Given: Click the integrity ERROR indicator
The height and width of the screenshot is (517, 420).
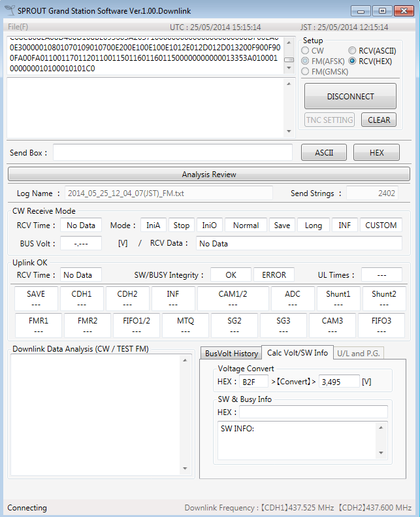Looking at the screenshot, I should coord(274,275).
